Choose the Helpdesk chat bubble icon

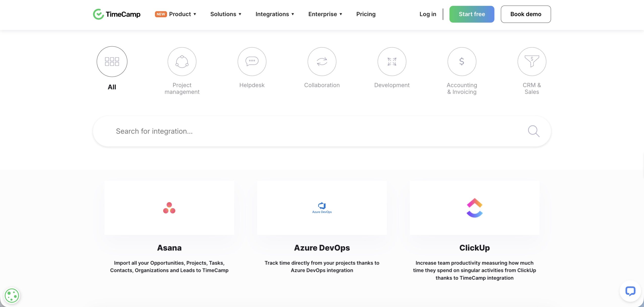tap(252, 61)
